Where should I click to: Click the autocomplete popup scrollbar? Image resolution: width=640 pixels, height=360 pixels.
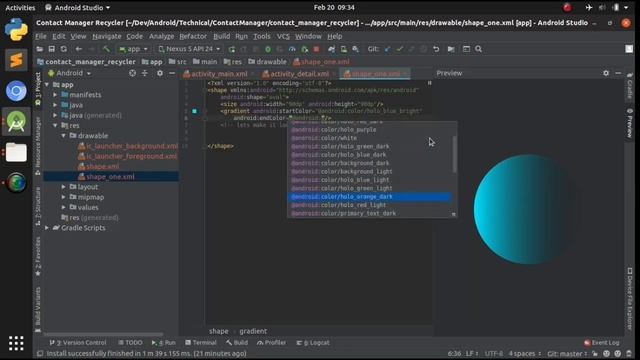click(454, 154)
